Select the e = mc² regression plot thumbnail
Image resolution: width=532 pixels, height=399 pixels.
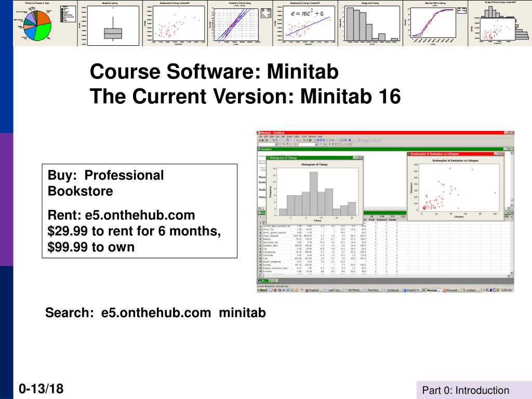[305, 23]
